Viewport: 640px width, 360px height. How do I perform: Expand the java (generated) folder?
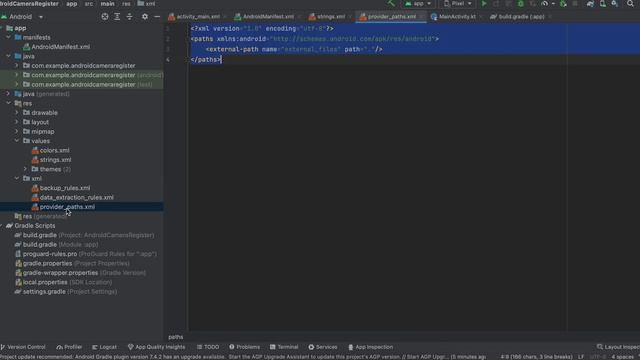click(x=9, y=94)
